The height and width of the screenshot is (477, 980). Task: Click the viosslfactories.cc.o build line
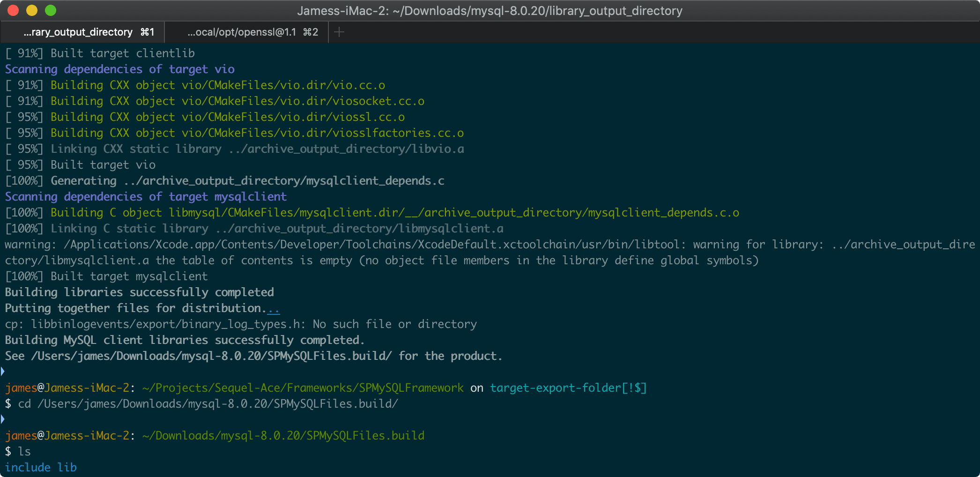234,133
